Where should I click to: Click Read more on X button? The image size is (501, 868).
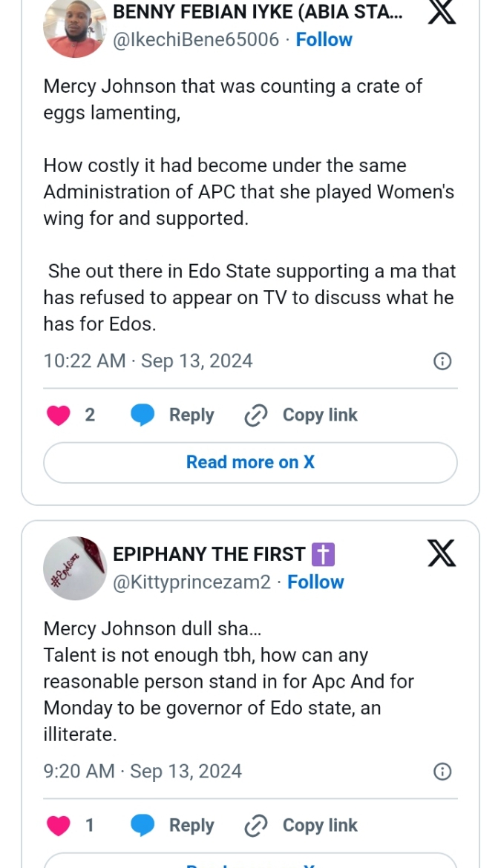250,461
